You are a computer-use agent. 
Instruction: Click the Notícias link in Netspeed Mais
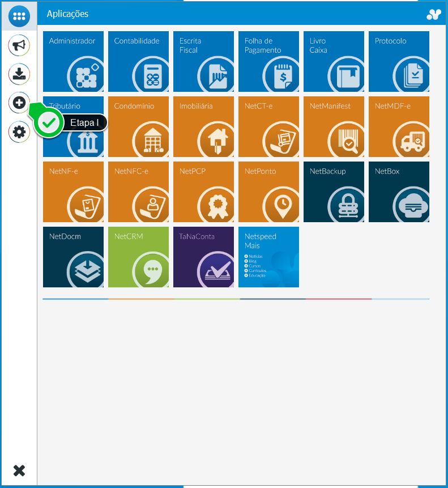coord(254,256)
